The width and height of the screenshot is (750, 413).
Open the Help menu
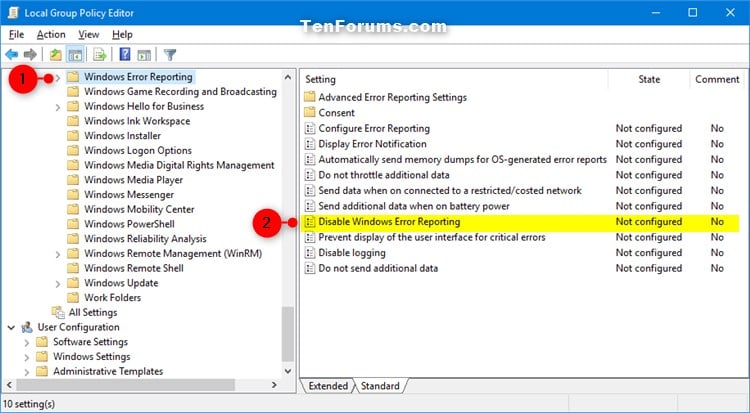pos(122,34)
